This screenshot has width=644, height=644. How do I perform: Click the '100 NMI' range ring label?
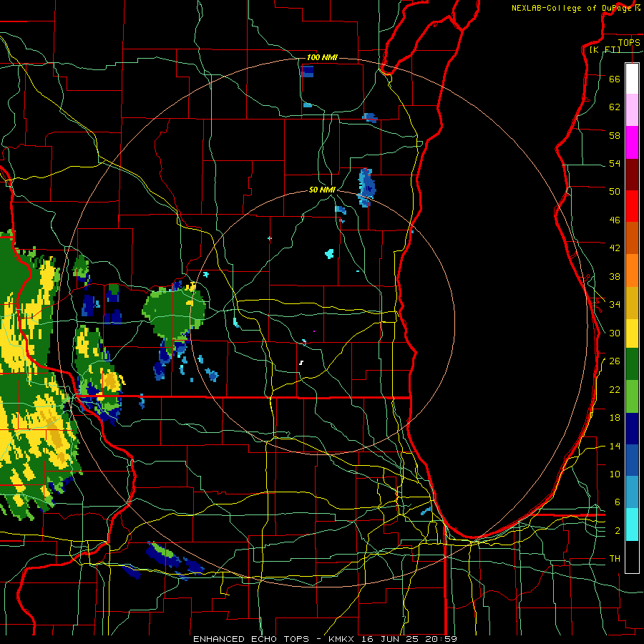(322, 57)
